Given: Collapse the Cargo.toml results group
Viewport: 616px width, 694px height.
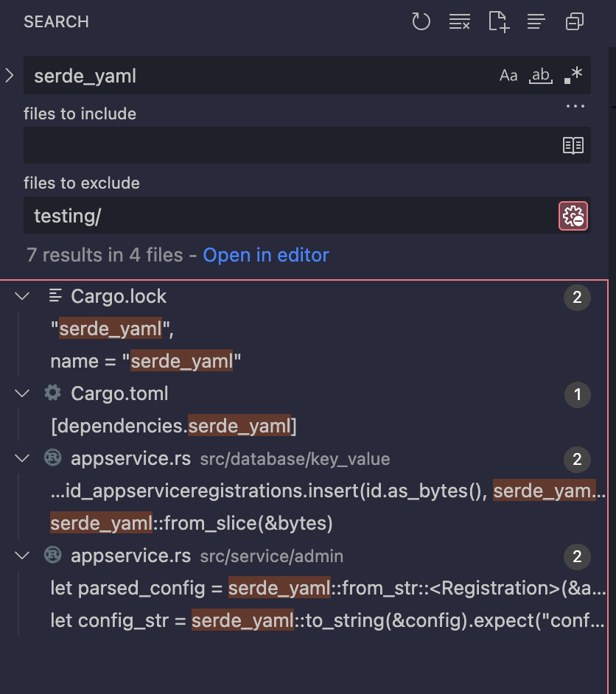Looking at the screenshot, I should coord(22,393).
